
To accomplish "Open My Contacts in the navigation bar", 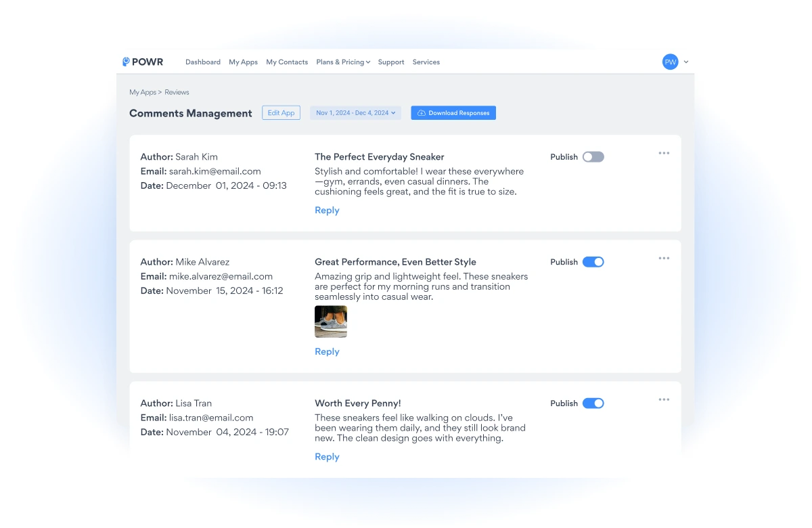I will click(287, 62).
